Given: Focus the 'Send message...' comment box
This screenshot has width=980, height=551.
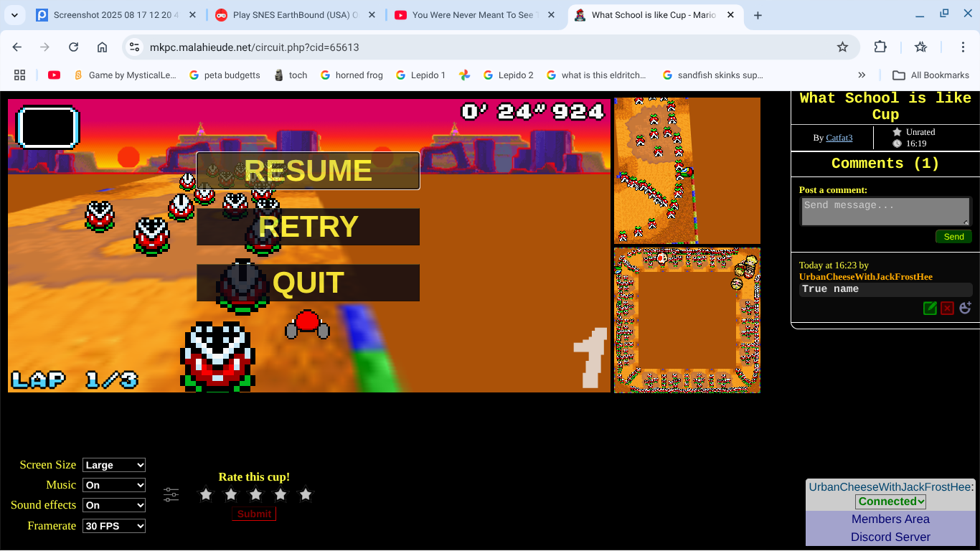Looking at the screenshot, I should 885,212.
